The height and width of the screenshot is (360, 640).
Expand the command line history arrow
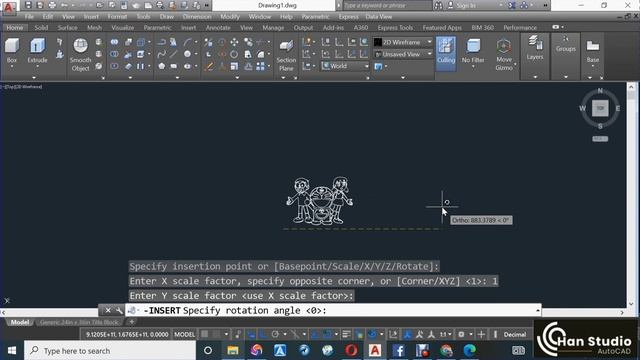(x=538, y=311)
